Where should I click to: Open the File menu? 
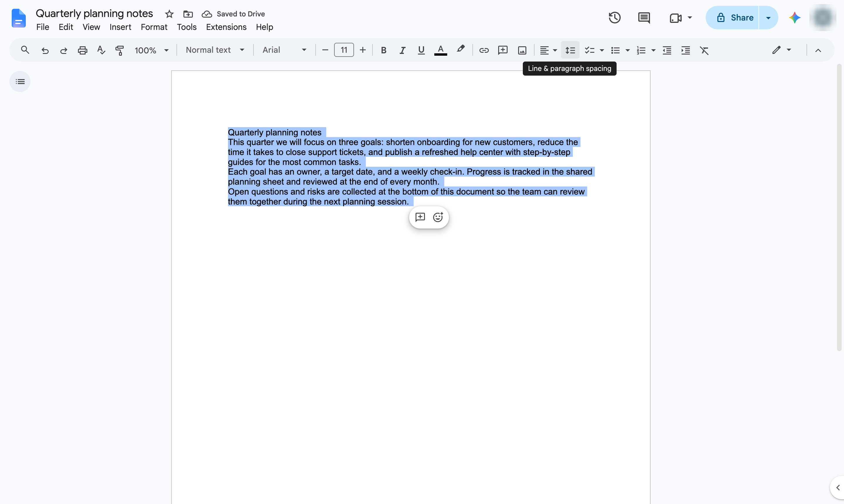click(x=43, y=27)
